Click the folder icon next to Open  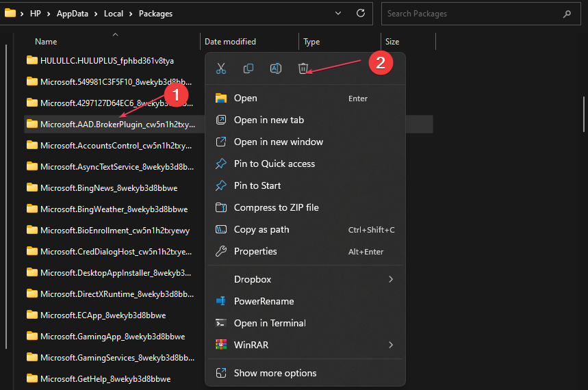coord(221,99)
